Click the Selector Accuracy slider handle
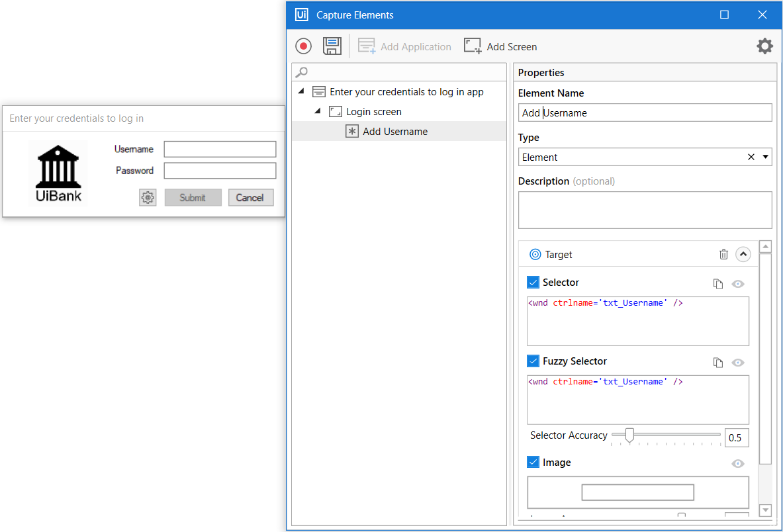This screenshot has height=532, width=783. [x=629, y=435]
